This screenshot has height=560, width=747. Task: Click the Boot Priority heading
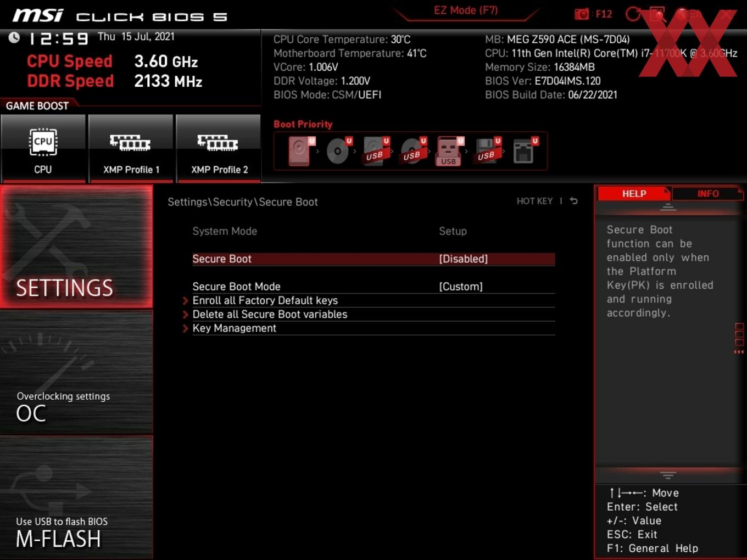tap(303, 124)
